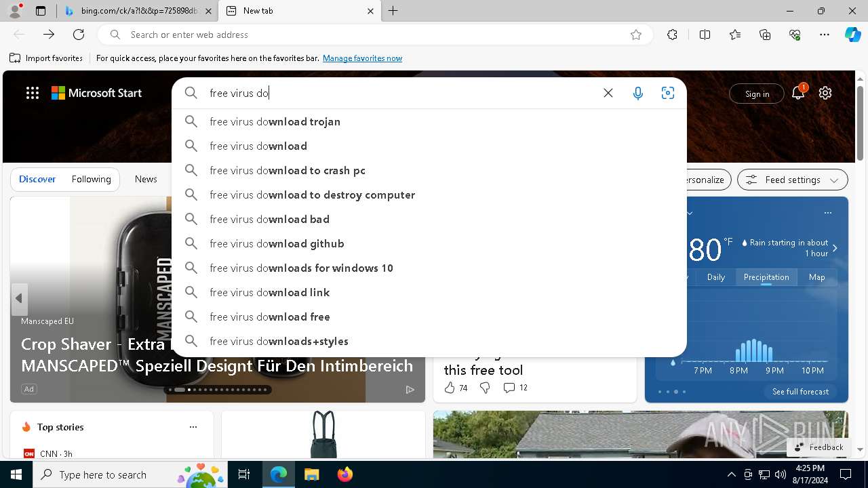The image size is (868, 488).
Task: Open the tab actions menu icon
Action: [x=41, y=11]
